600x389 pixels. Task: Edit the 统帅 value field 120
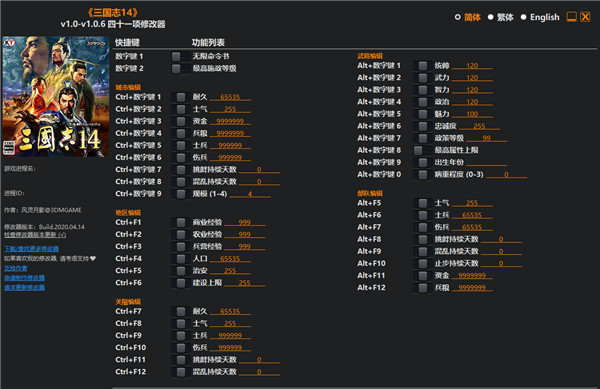pos(472,66)
